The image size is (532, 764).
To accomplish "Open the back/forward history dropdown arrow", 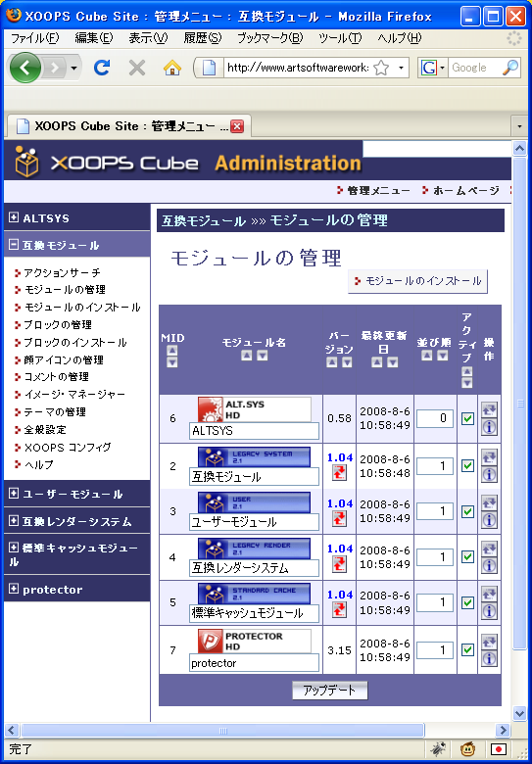I will point(73,68).
